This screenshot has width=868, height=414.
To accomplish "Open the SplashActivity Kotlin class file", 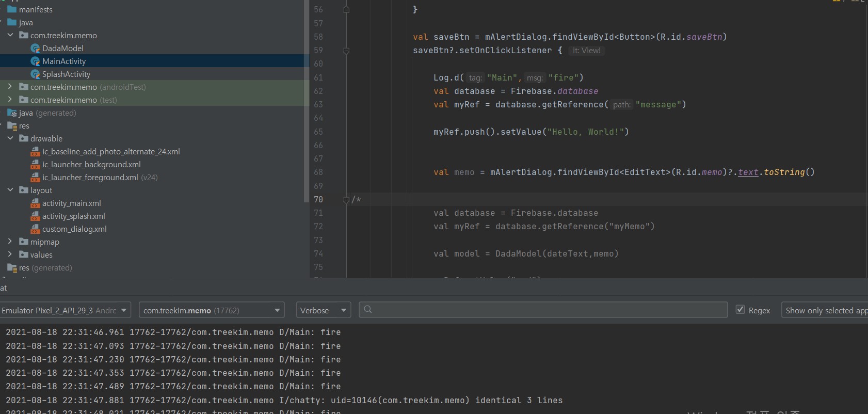I will [x=66, y=74].
